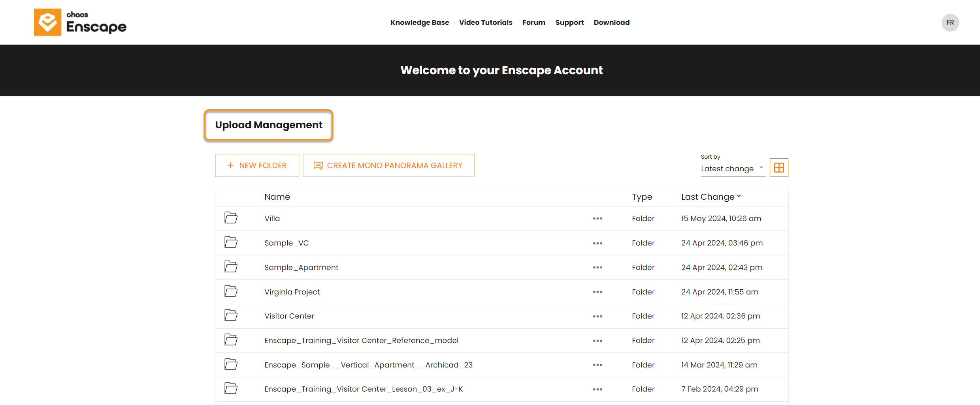
Task: Select Support in the top navigation
Action: point(569,22)
